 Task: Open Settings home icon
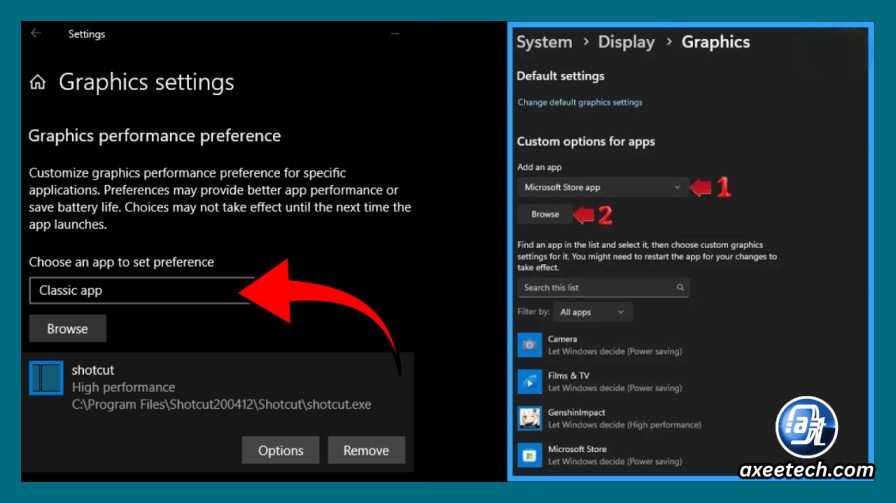click(38, 82)
